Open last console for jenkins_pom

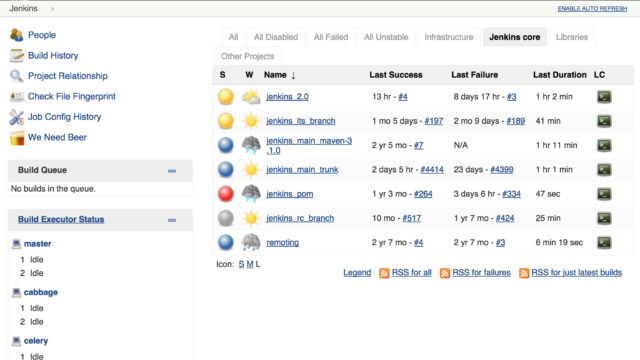604,194
